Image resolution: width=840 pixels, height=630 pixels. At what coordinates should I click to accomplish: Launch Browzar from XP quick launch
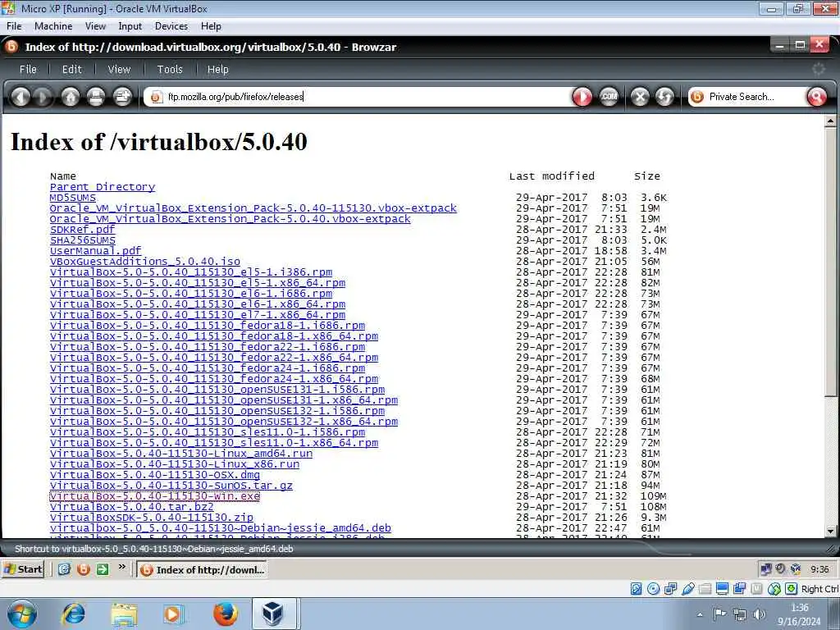(x=83, y=569)
